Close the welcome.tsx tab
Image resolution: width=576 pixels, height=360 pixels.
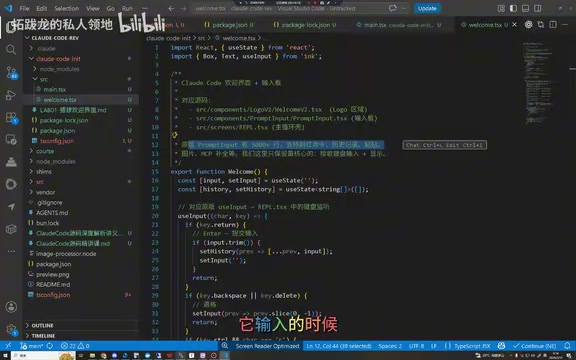(x=514, y=25)
